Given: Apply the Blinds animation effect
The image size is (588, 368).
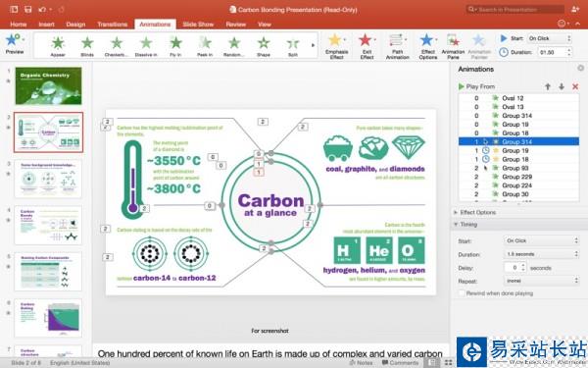Looking at the screenshot, I should coord(87,46).
